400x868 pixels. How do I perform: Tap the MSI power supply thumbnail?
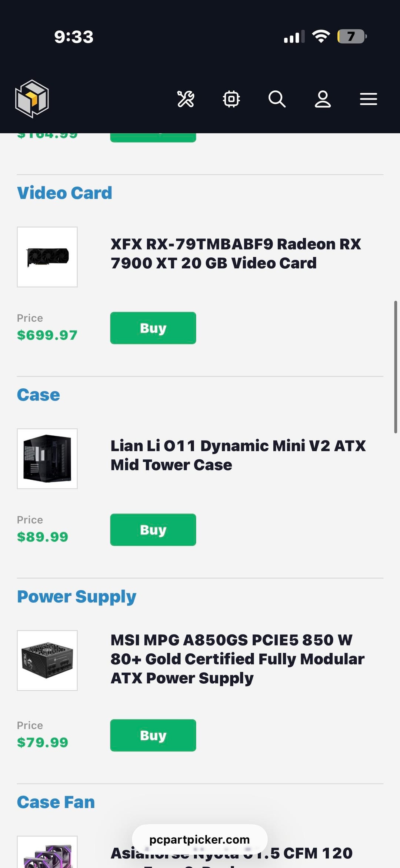tap(47, 660)
